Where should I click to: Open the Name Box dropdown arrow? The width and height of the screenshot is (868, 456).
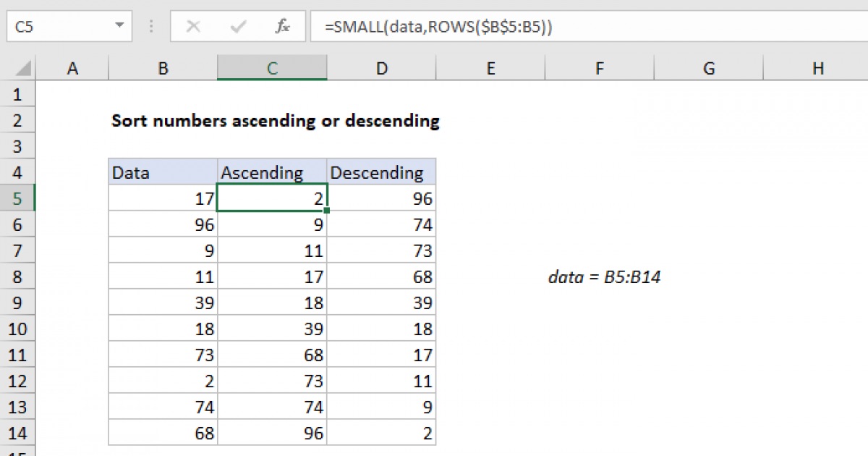coord(120,26)
